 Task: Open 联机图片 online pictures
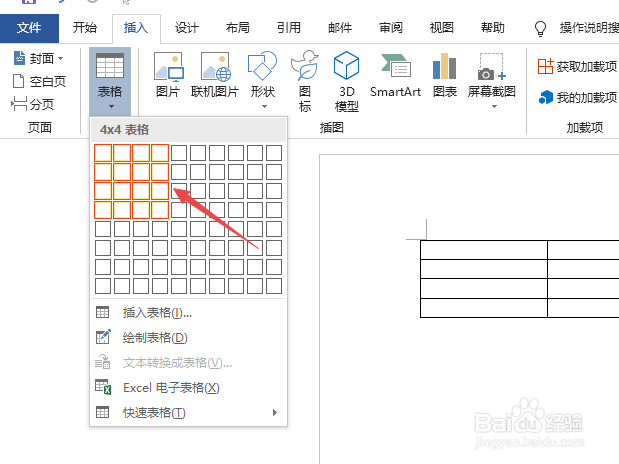click(x=215, y=75)
